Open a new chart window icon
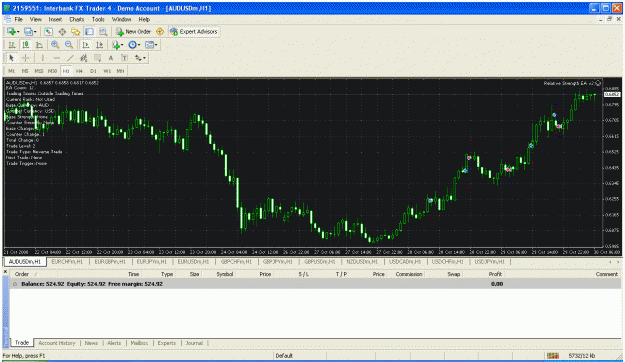The width and height of the screenshot is (625, 362). (x=11, y=31)
